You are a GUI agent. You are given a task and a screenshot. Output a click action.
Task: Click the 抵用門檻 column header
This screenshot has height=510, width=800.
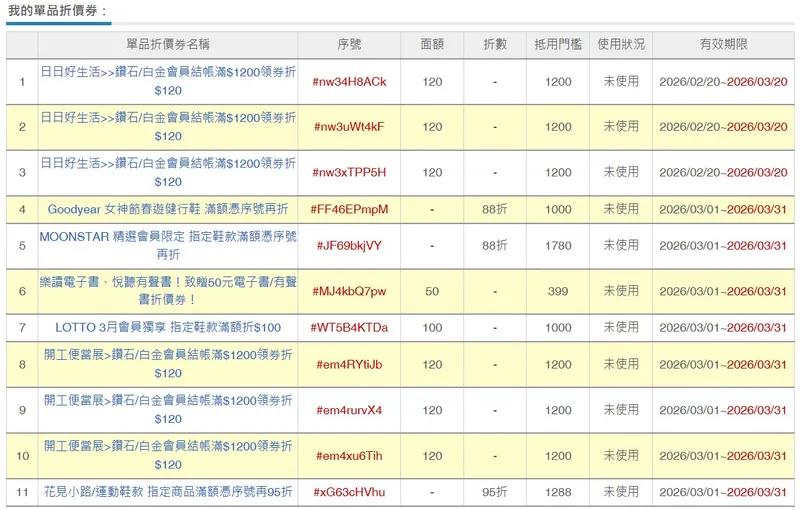pos(558,44)
